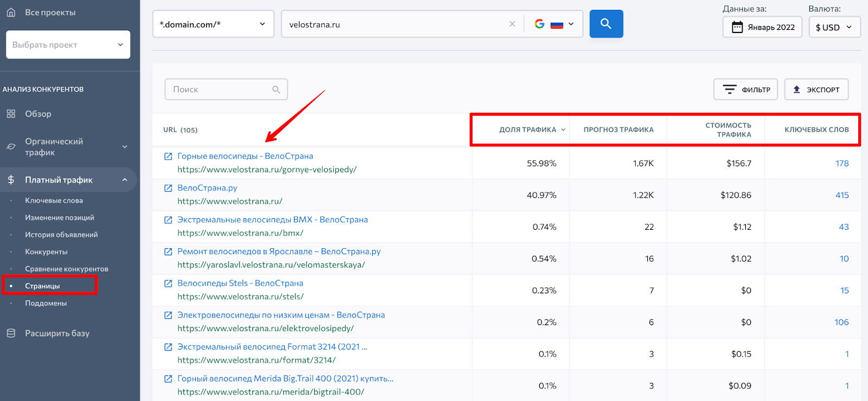Open the $ USD currency dropdown

(834, 27)
